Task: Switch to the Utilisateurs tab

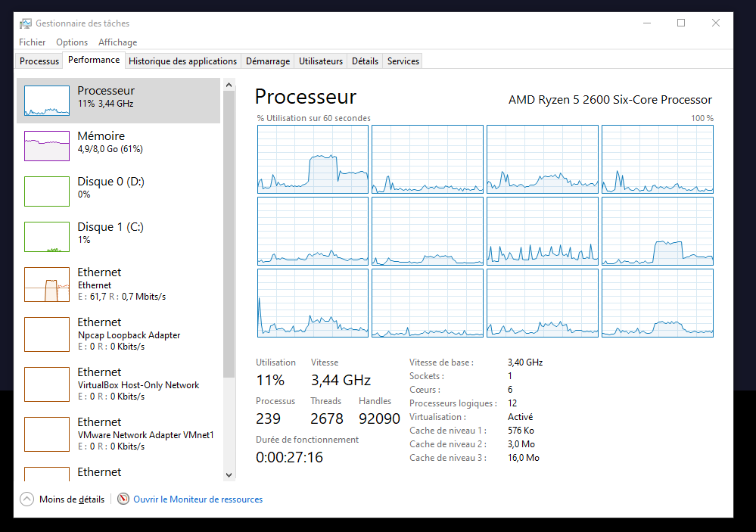Action: click(x=321, y=61)
